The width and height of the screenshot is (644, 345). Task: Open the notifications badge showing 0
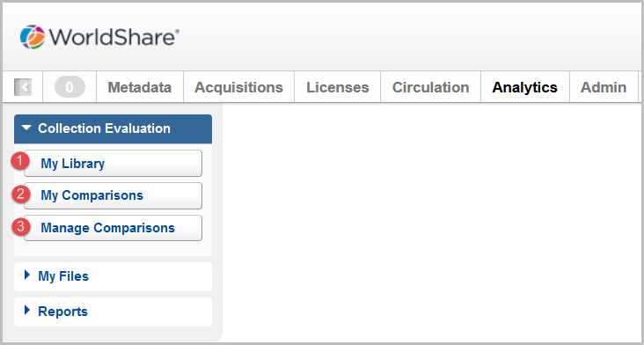click(70, 87)
